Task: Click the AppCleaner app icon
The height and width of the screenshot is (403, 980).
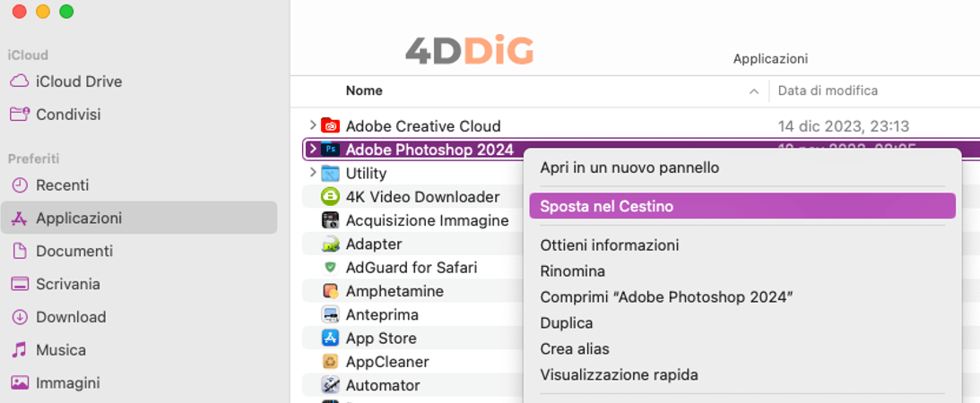Action: (x=329, y=362)
